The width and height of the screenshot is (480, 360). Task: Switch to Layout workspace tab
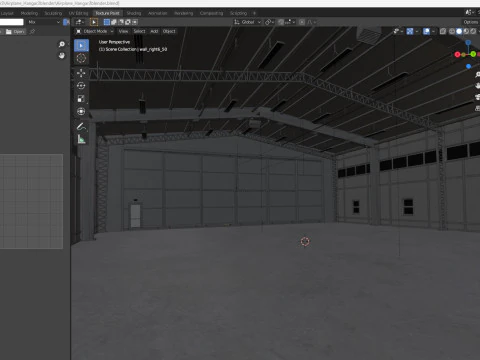point(7,13)
